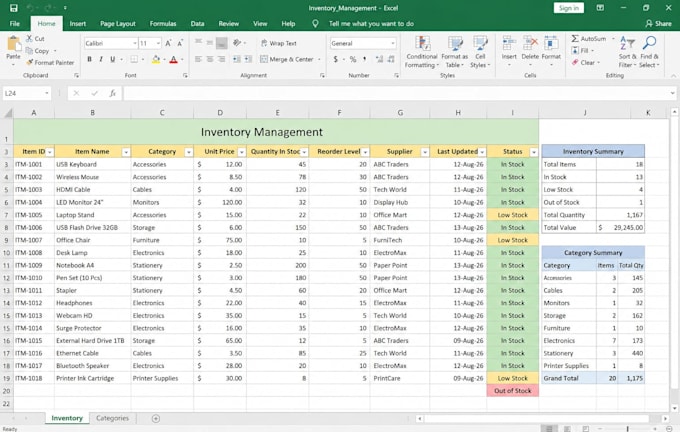
Task: Click the insert function fx icon
Action: 112,93
